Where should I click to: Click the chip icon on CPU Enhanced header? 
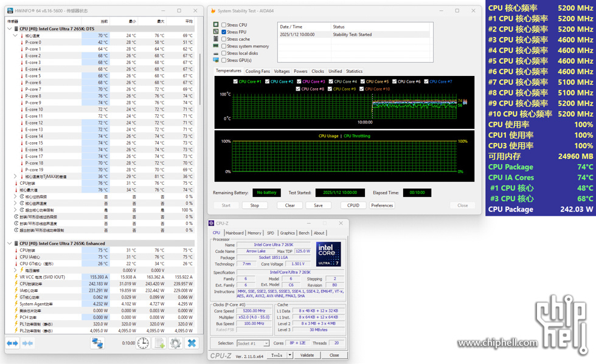pyautogui.click(x=16, y=243)
